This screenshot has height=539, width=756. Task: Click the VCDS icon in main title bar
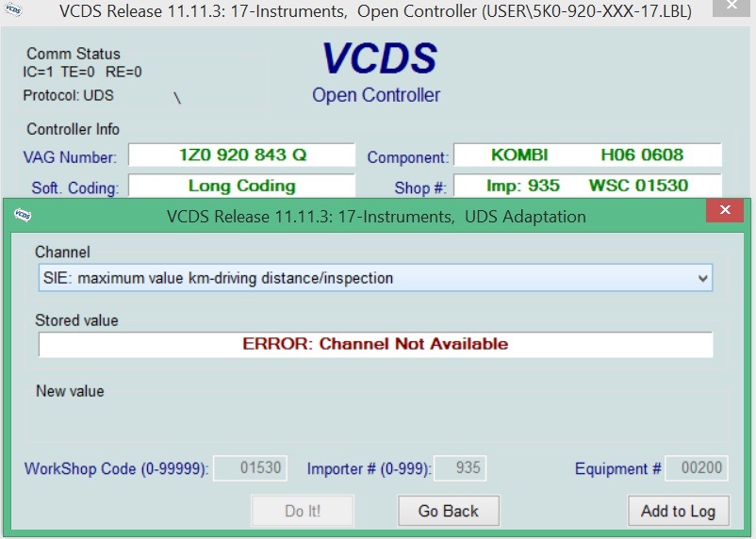pos(13,9)
